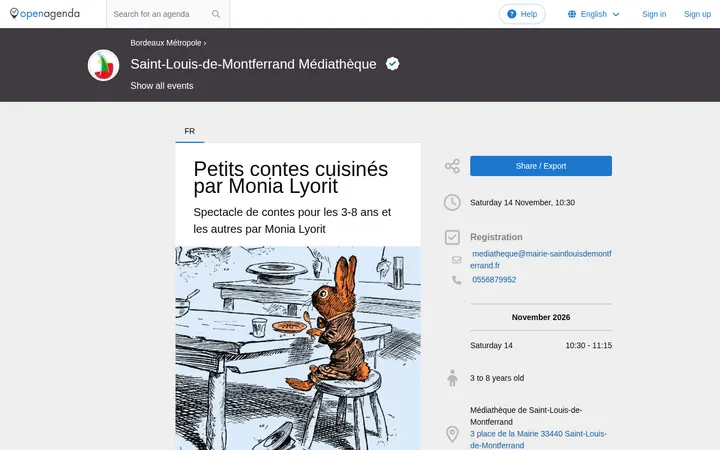This screenshot has width=720, height=450.
Task: Open the rabbit illustration event image
Action: click(298, 348)
